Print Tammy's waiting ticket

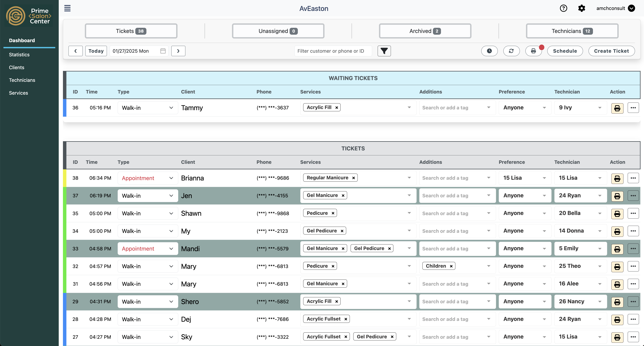click(617, 108)
